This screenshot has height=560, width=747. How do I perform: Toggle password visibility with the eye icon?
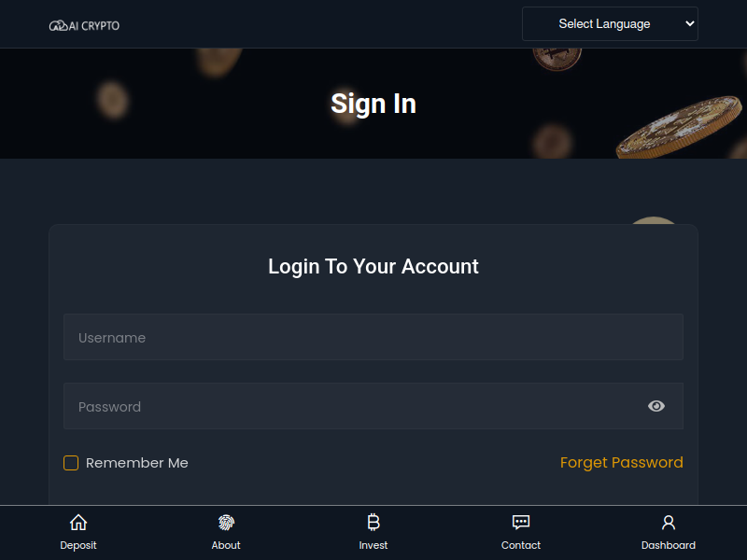point(656,406)
